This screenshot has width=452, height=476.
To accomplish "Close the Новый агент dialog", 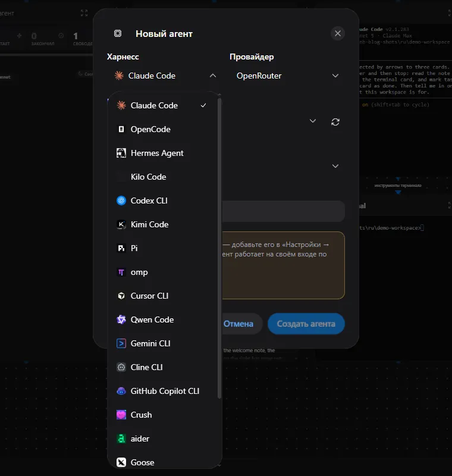I will pyautogui.click(x=338, y=33).
